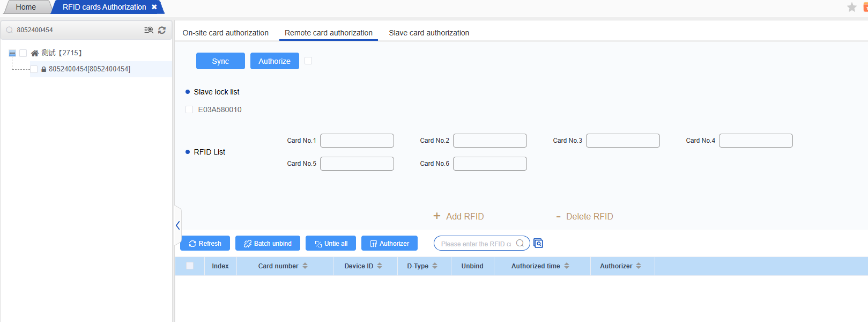Switch to On-site card authorization tab
The width and height of the screenshot is (868, 322).
[225, 33]
